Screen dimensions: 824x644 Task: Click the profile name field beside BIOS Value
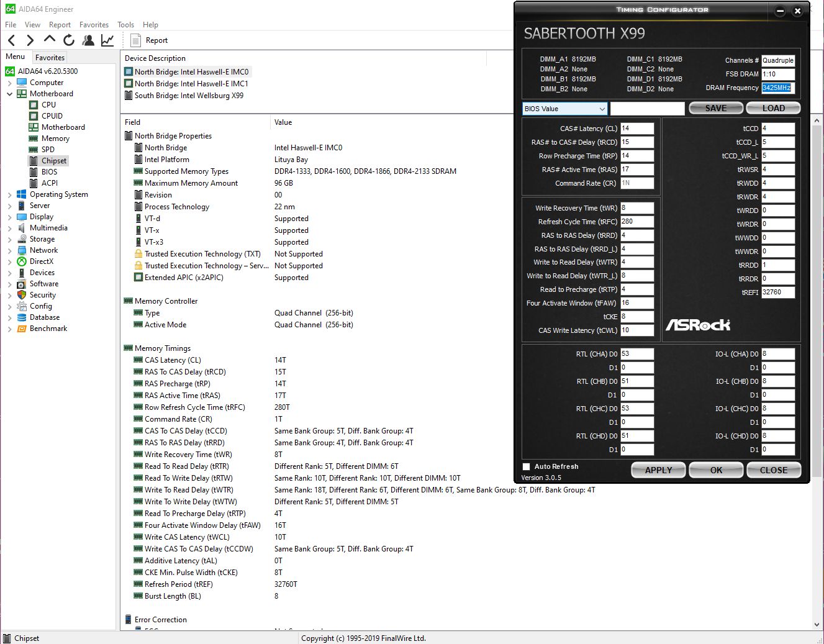(648, 109)
